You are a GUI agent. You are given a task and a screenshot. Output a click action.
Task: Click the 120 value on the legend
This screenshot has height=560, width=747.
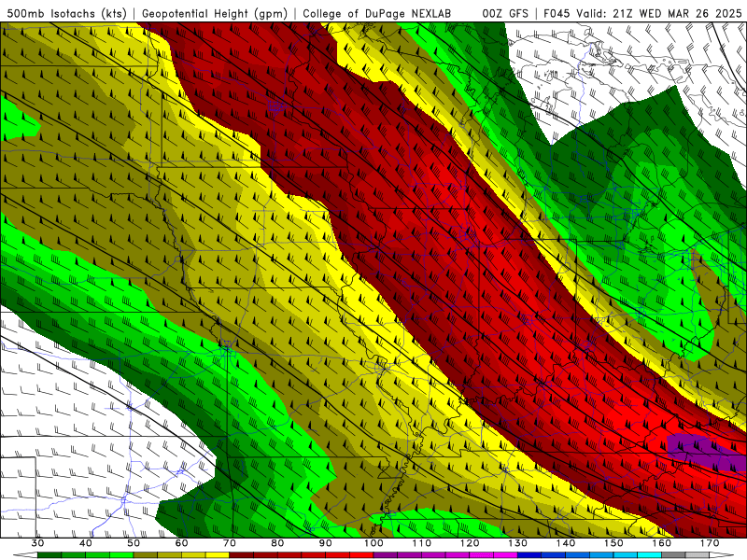click(470, 543)
